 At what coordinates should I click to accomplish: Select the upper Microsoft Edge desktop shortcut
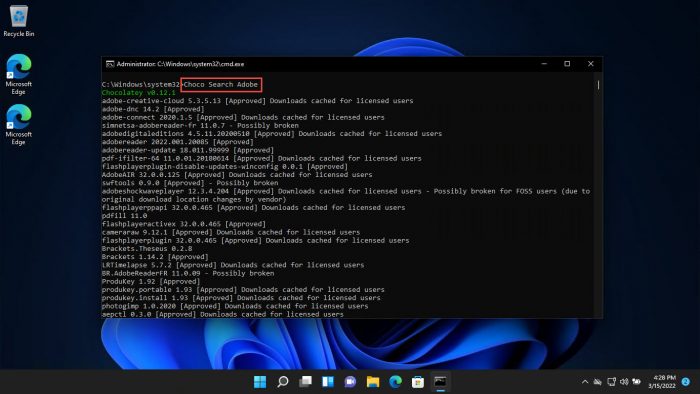19,75
